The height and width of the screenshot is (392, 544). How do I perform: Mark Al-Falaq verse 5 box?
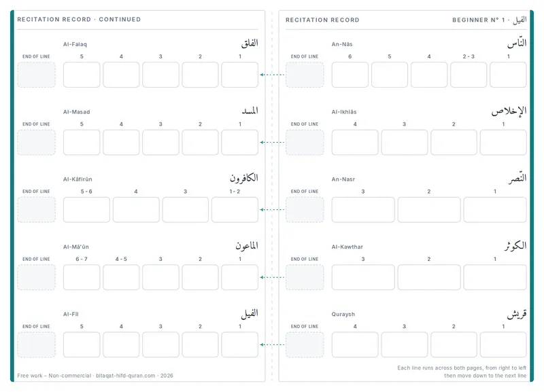click(82, 75)
